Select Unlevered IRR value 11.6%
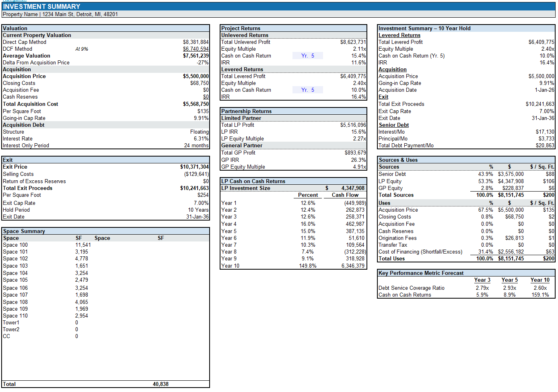 click(358, 62)
